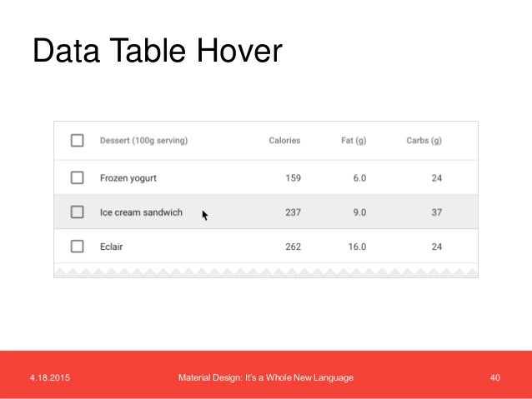Image resolution: width=532 pixels, height=399 pixels.
Task: Click the Ice cream sandwich row label
Action: click(x=141, y=212)
